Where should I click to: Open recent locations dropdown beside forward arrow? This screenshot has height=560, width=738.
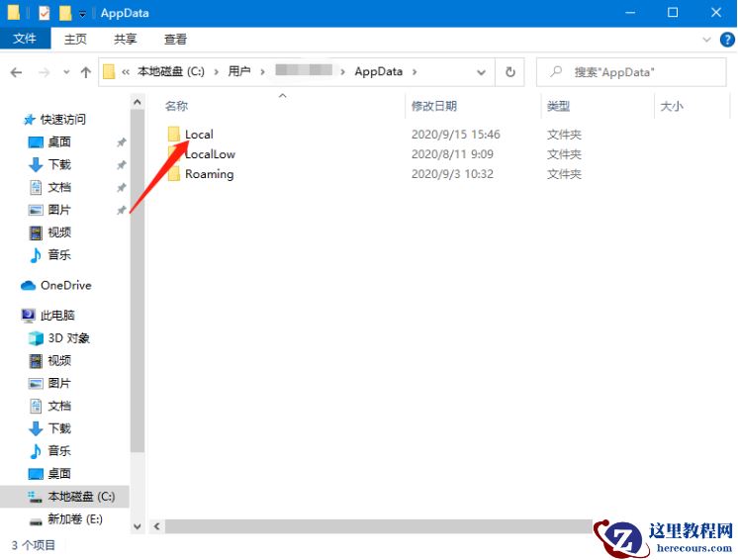(66, 72)
